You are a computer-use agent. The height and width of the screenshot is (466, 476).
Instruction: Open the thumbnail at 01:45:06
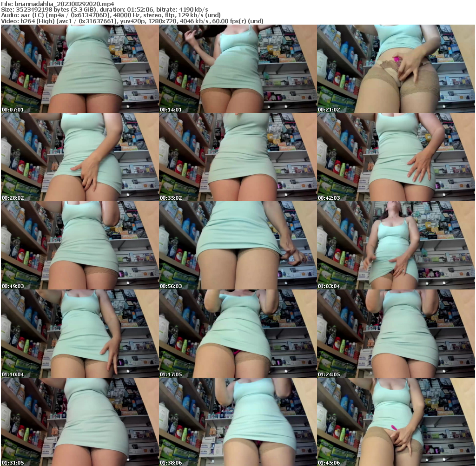(x=395, y=420)
